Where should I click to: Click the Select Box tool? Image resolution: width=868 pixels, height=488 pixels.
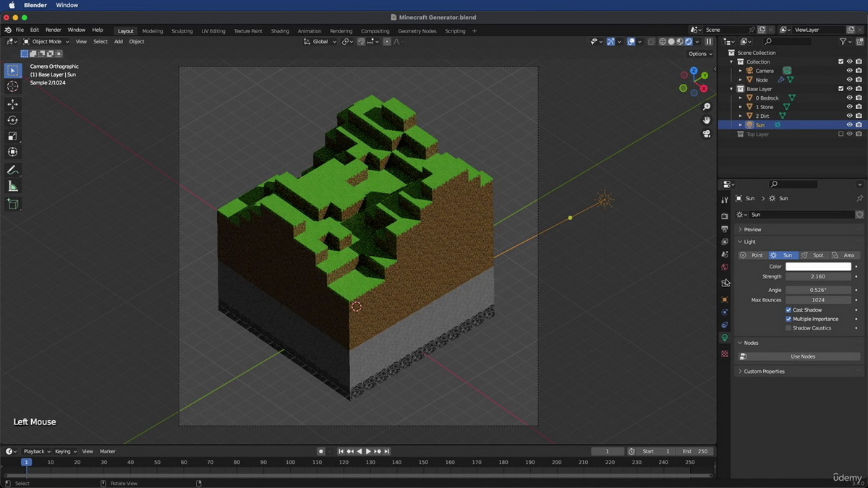[12, 71]
